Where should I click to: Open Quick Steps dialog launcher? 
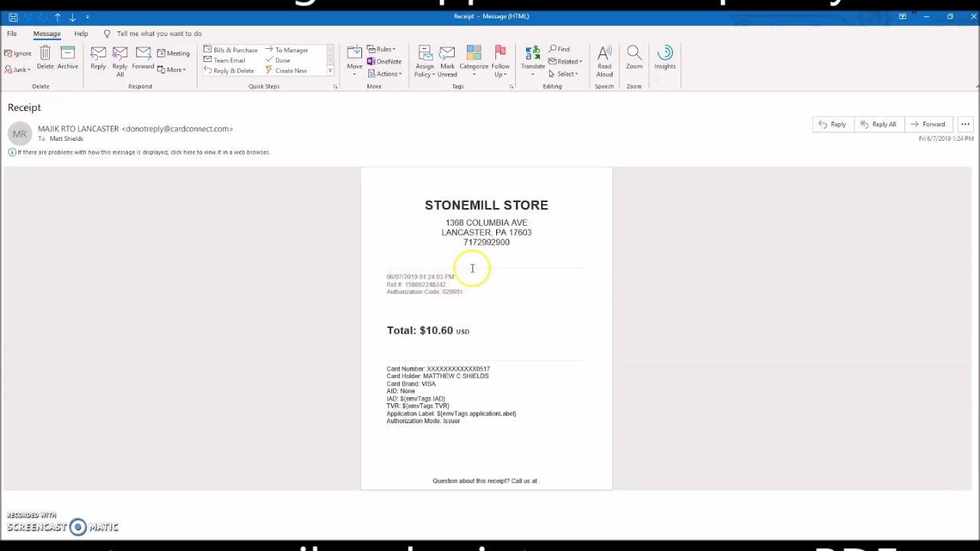[x=335, y=86]
